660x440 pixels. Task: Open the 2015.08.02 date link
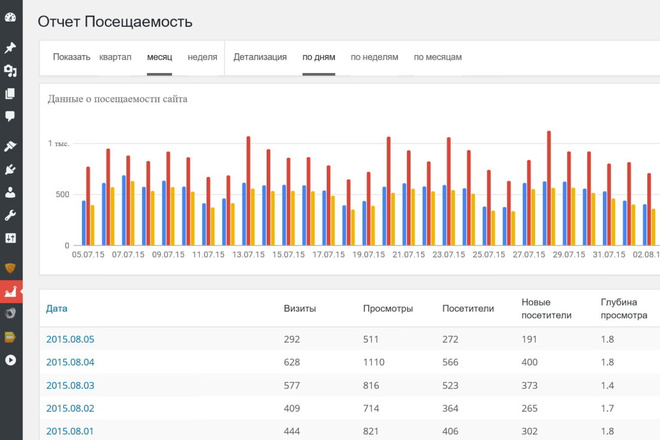[x=70, y=408]
